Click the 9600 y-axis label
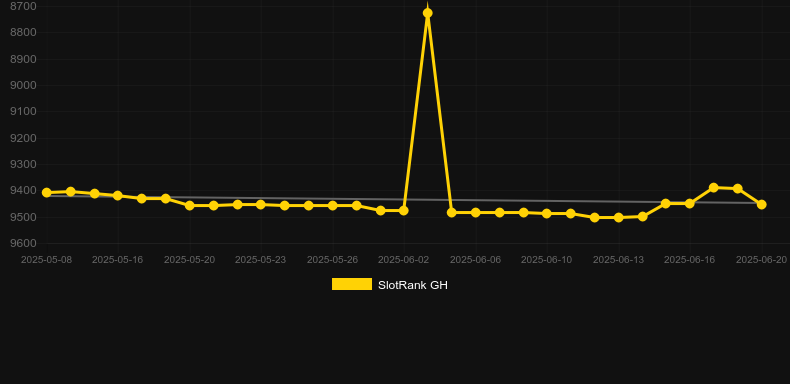This screenshot has width=790, height=384. [x=23, y=243]
